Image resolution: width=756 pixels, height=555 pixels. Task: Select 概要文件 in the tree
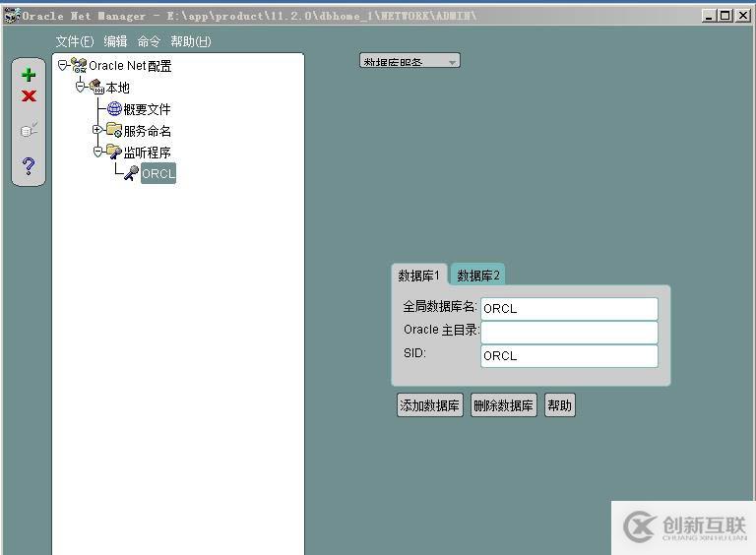147,109
